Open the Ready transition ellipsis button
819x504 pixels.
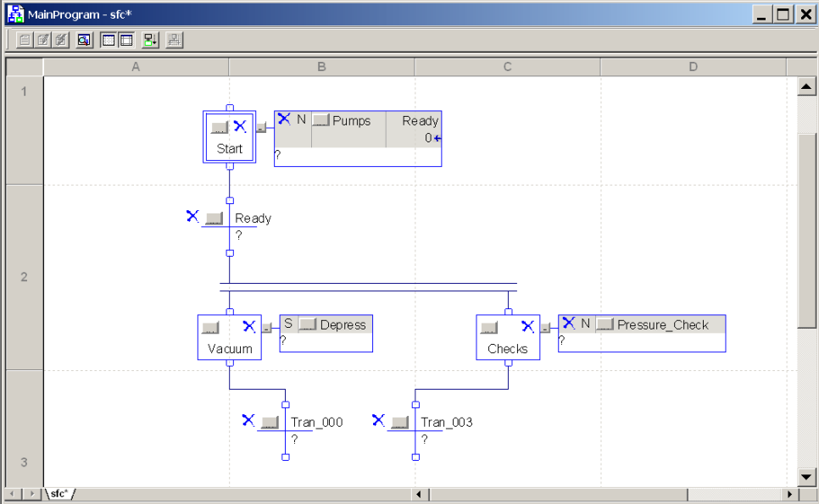pyautogui.click(x=214, y=218)
